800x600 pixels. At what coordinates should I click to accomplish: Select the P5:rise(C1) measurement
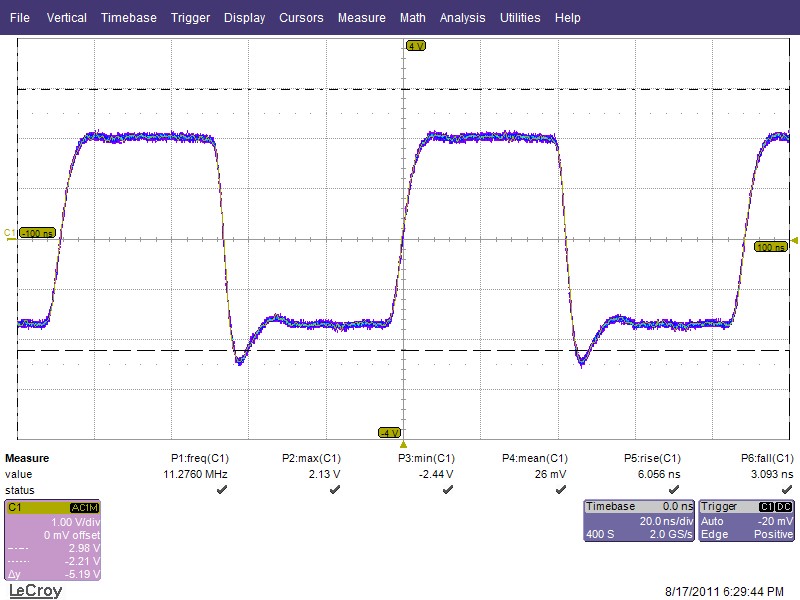coord(653,458)
